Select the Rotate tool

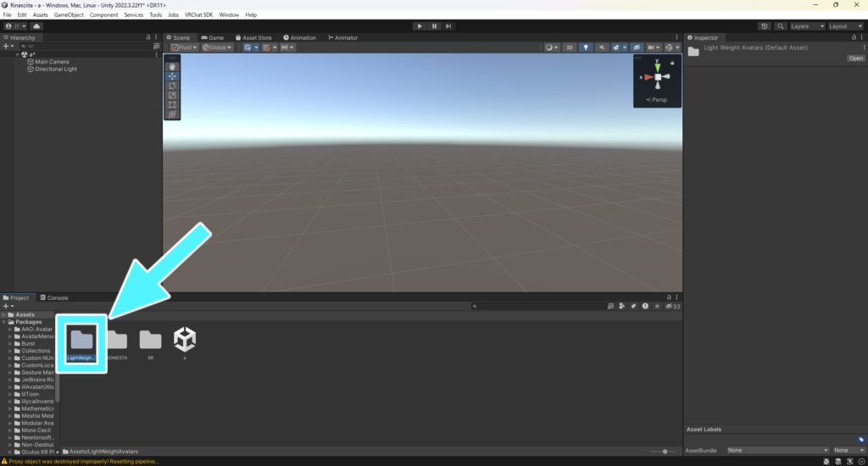coord(172,86)
